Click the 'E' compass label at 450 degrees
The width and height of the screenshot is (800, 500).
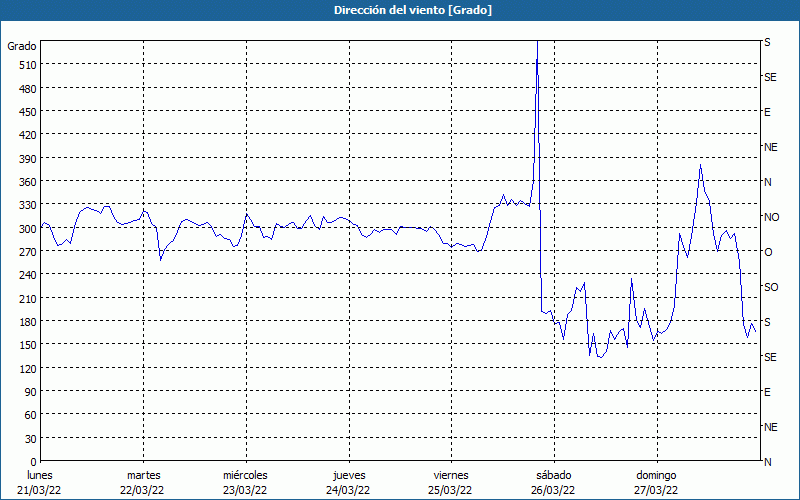pyautogui.click(x=767, y=112)
